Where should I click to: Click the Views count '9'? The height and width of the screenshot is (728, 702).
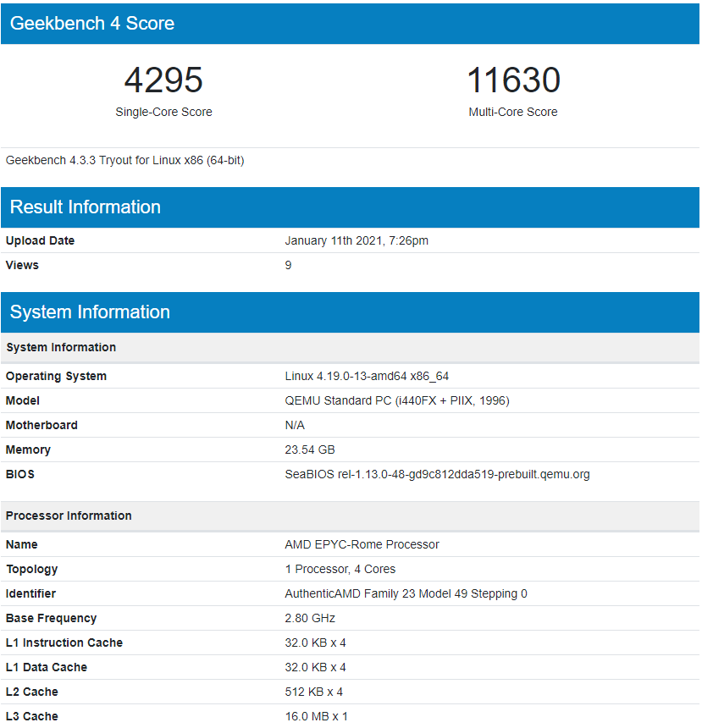pyautogui.click(x=288, y=265)
